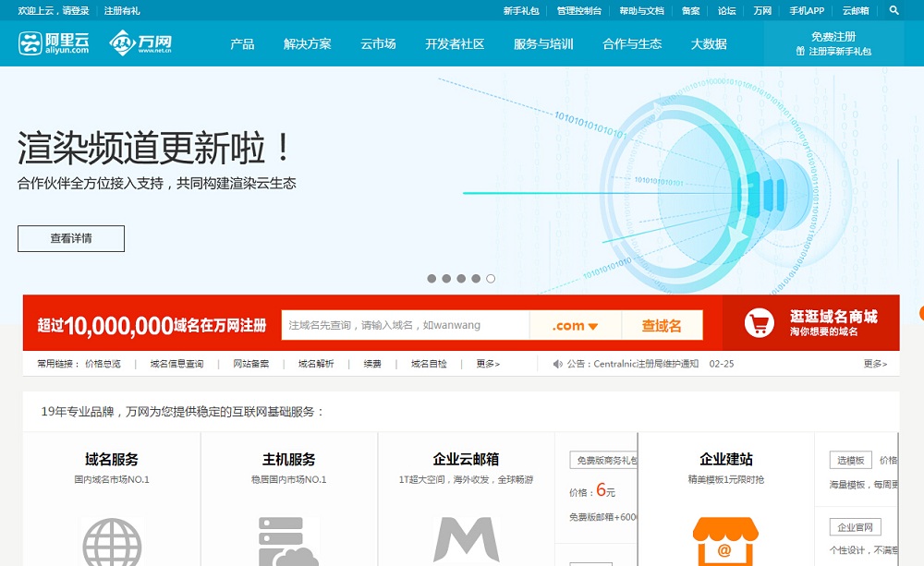Open the 域名服务 card title

pyautogui.click(x=112, y=459)
